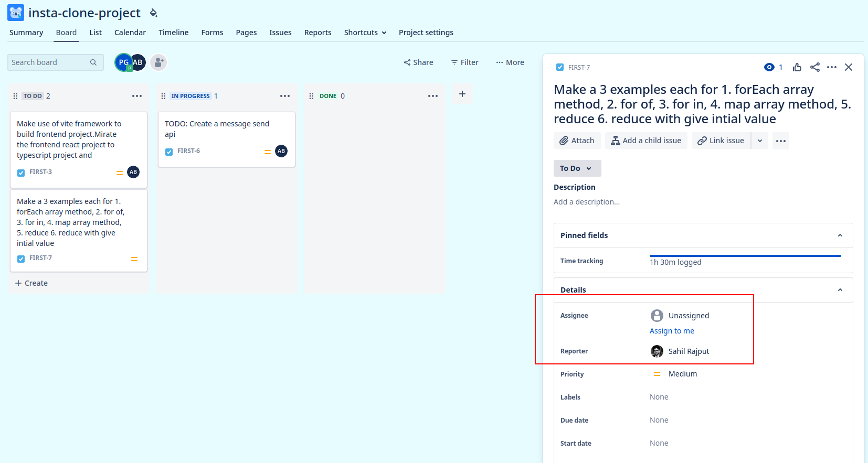Click the insta-clone-project avatar icon
The height and width of the screenshot is (463, 868).
[16, 13]
